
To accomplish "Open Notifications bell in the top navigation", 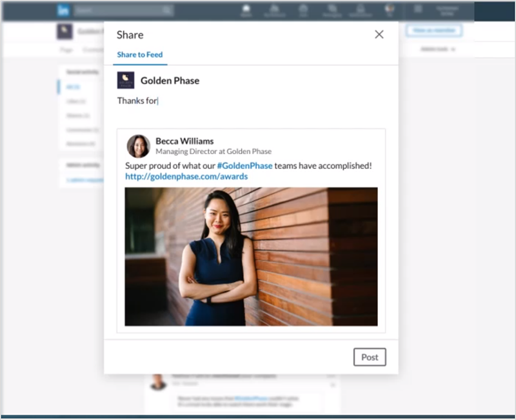I will point(361,10).
